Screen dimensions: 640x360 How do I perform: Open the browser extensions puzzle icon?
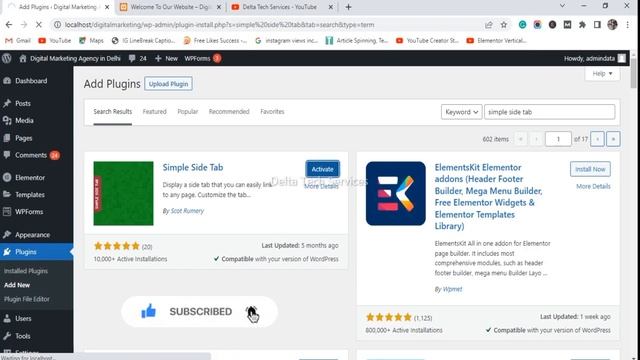(582, 24)
